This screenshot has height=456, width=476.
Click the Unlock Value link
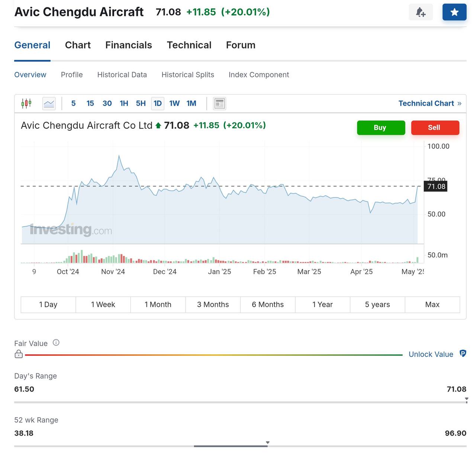431,354
